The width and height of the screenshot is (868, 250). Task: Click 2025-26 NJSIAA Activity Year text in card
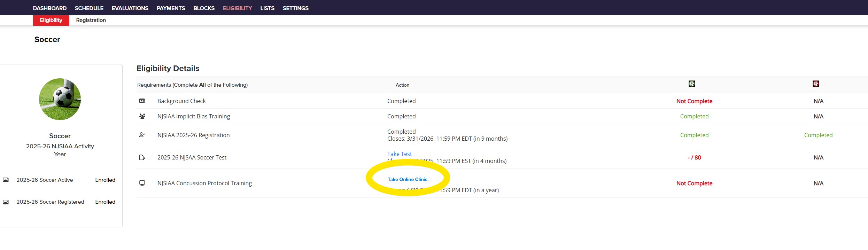(60, 150)
